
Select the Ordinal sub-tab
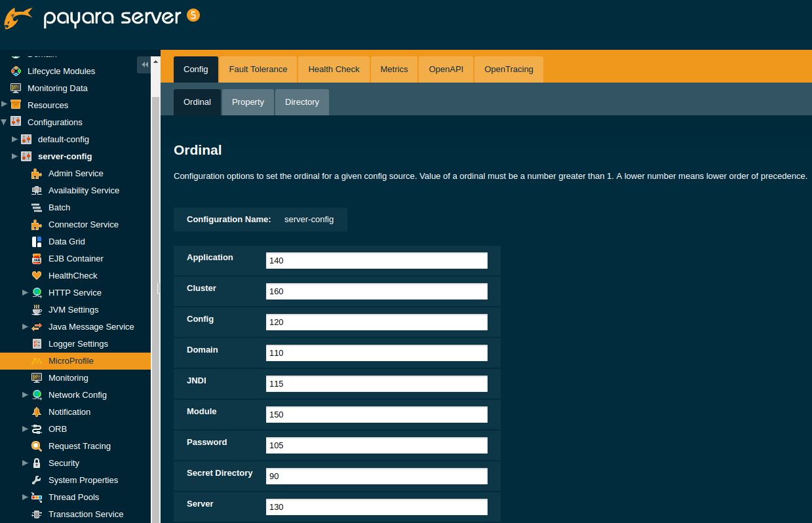pyautogui.click(x=197, y=102)
